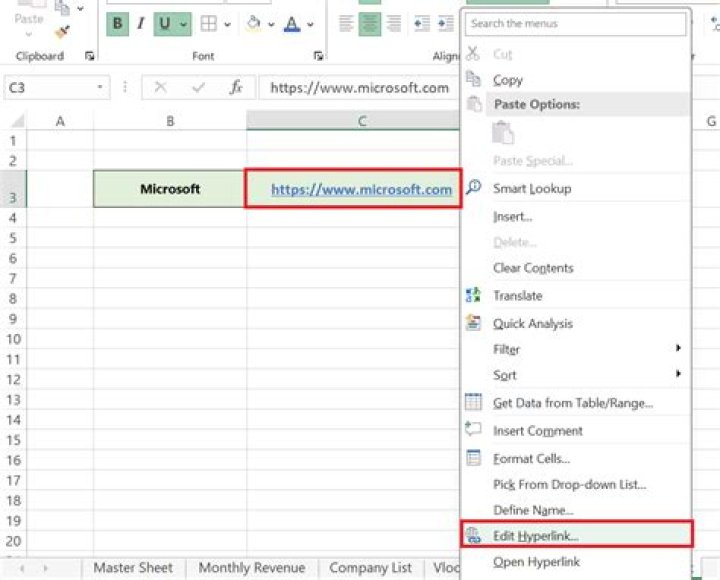Click the Insert Function fx icon
Viewport: 720px width, 580px height.
click(236, 87)
